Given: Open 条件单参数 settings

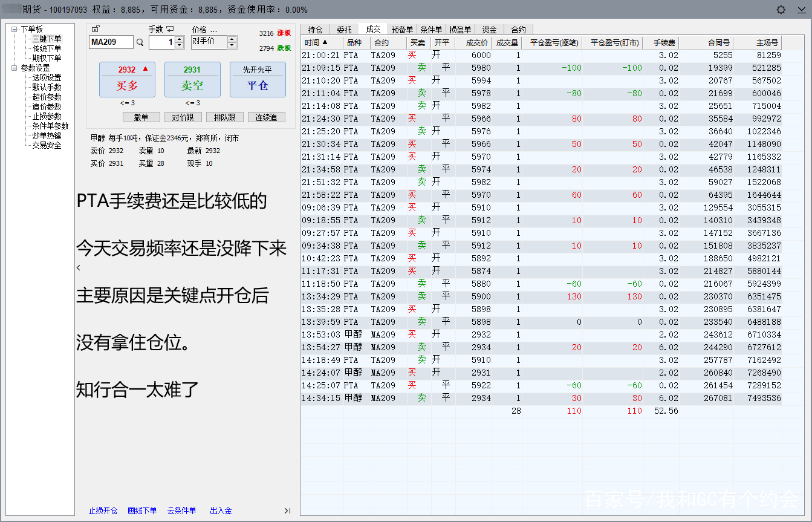Looking at the screenshot, I should pyautogui.click(x=50, y=126).
